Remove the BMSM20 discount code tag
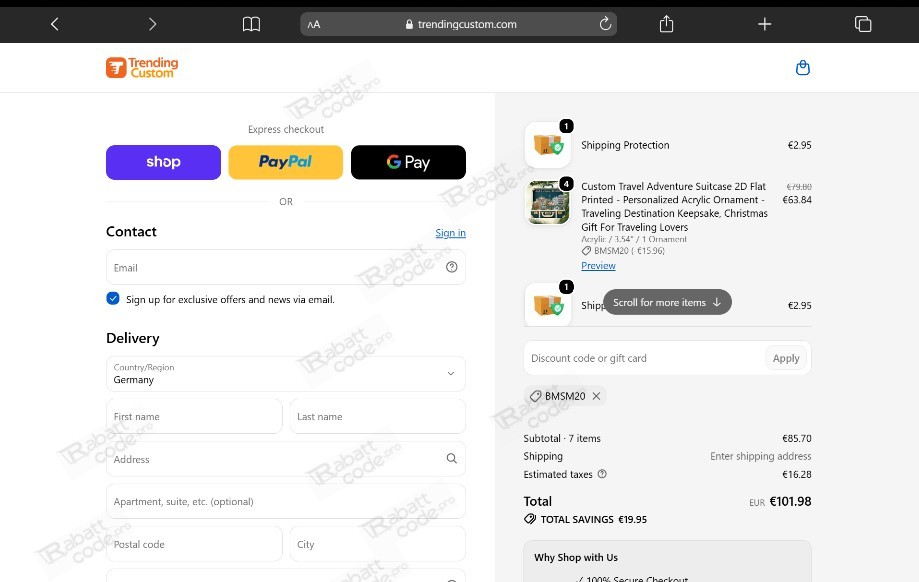Image resolution: width=919 pixels, height=582 pixels. coord(596,396)
